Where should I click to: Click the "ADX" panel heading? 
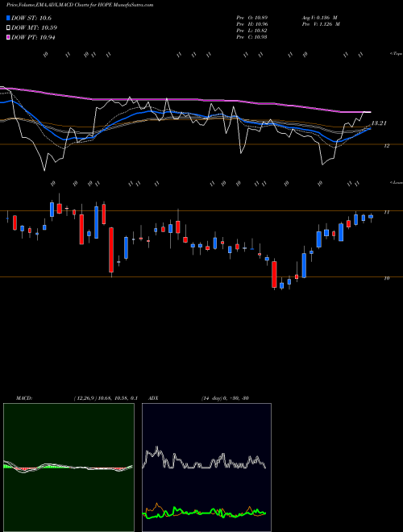(153, 398)
